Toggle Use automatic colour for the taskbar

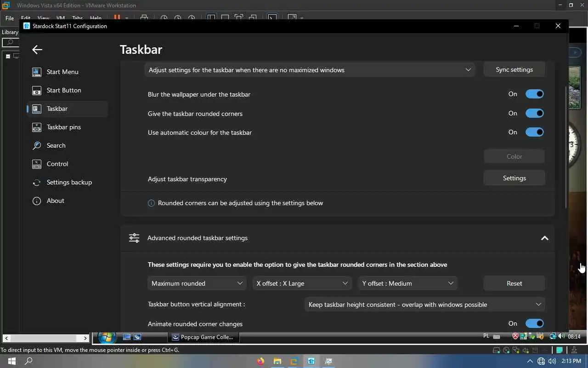534,132
